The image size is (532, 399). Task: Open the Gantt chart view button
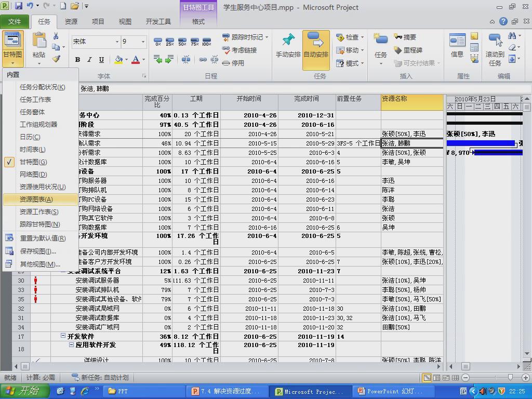(12, 48)
